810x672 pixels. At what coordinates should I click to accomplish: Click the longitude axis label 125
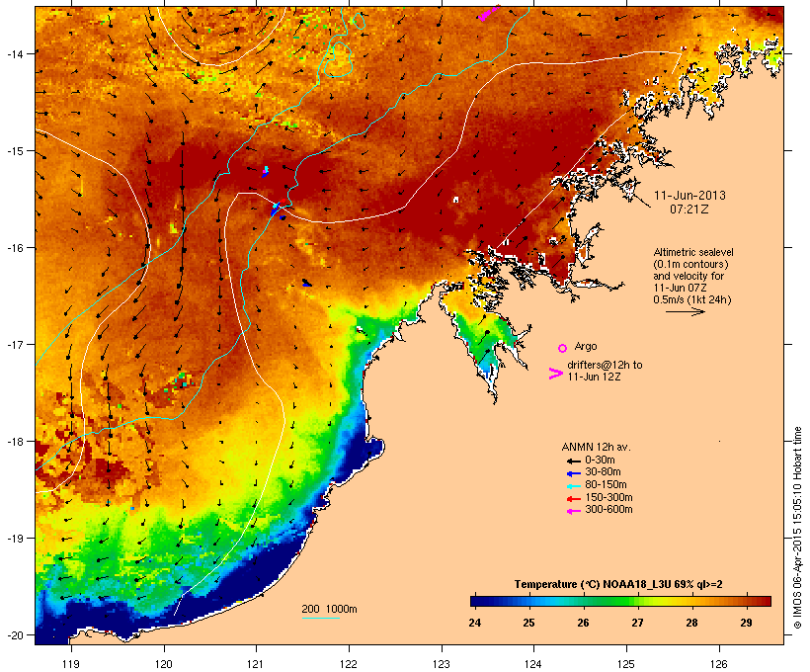coord(626,664)
